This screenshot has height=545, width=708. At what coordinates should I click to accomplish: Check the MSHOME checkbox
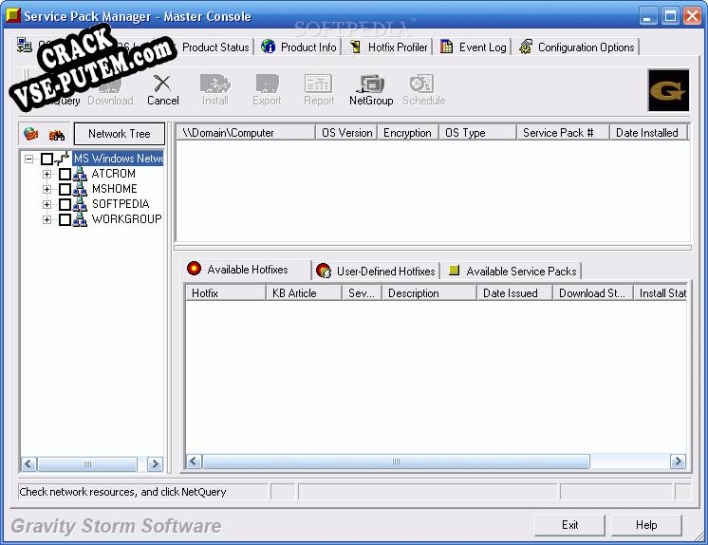coord(65,189)
